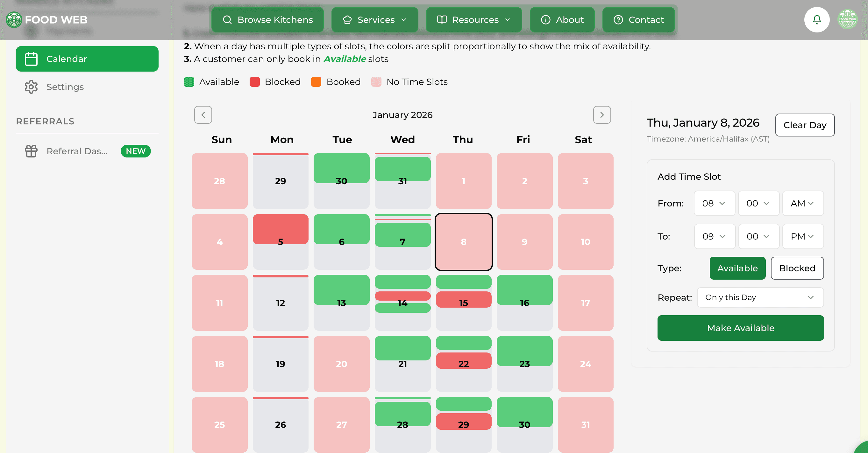Image resolution: width=868 pixels, height=453 pixels.
Task: Open To minutes dropdown
Action: [758, 236]
